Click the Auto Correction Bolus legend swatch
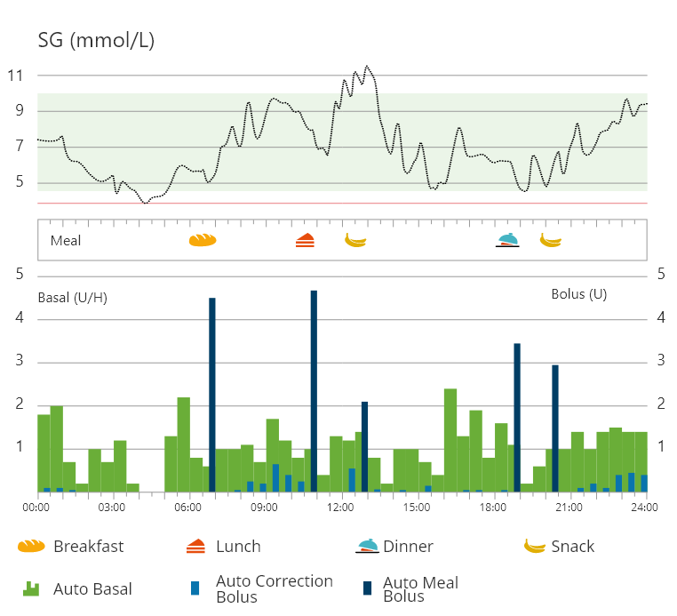This screenshot has width=677, height=616. (x=195, y=588)
